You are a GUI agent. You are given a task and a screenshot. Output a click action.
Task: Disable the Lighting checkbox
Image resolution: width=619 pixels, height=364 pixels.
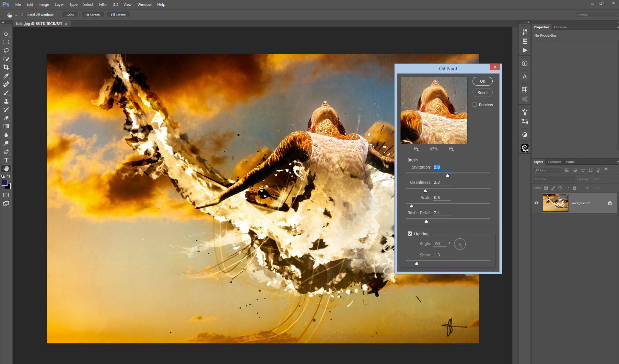pos(410,234)
